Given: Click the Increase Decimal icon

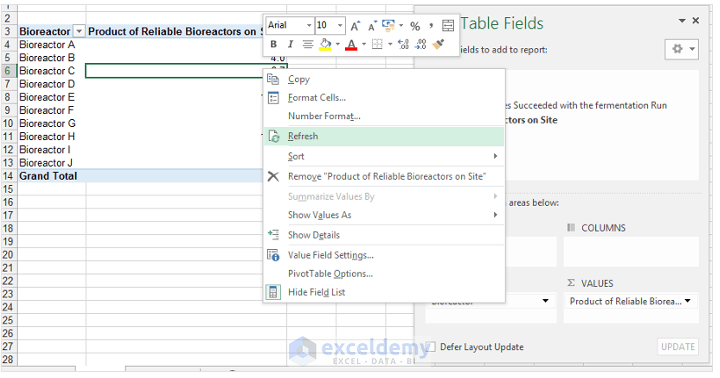Looking at the screenshot, I should [404, 44].
